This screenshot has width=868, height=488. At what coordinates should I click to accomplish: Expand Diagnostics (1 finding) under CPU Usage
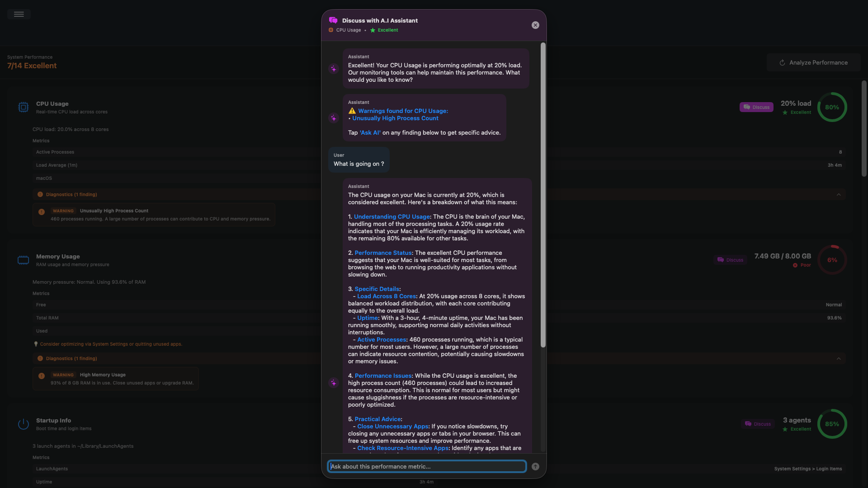click(x=71, y=194)
